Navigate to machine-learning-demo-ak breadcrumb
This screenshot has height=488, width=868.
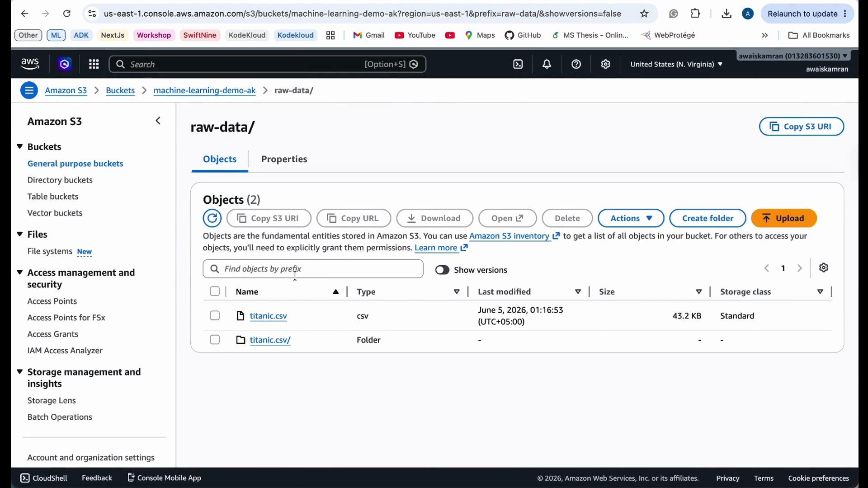(205, 91)
